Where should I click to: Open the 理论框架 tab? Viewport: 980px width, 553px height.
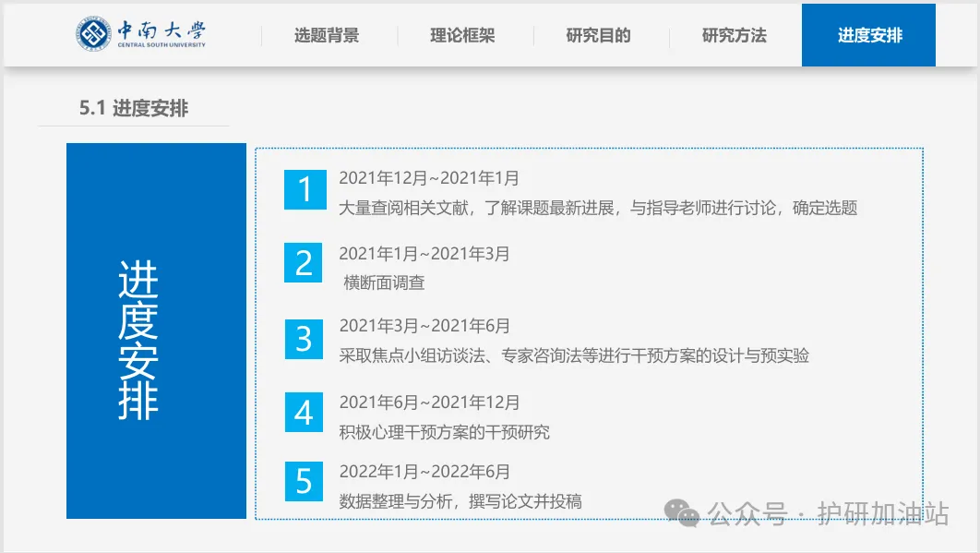click(x=462, y=36)
